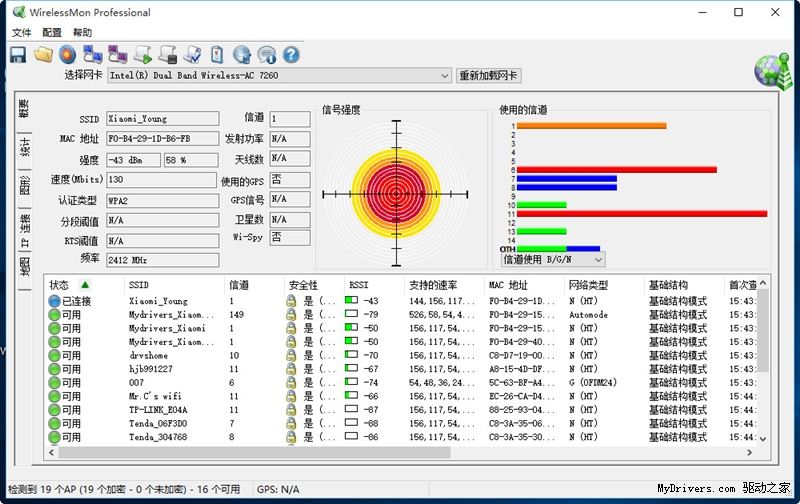Click the horizontal scrollbar left arrow
Image resolution: width=800 pixels, height=504 pixels.
click(x=52, y=452)
